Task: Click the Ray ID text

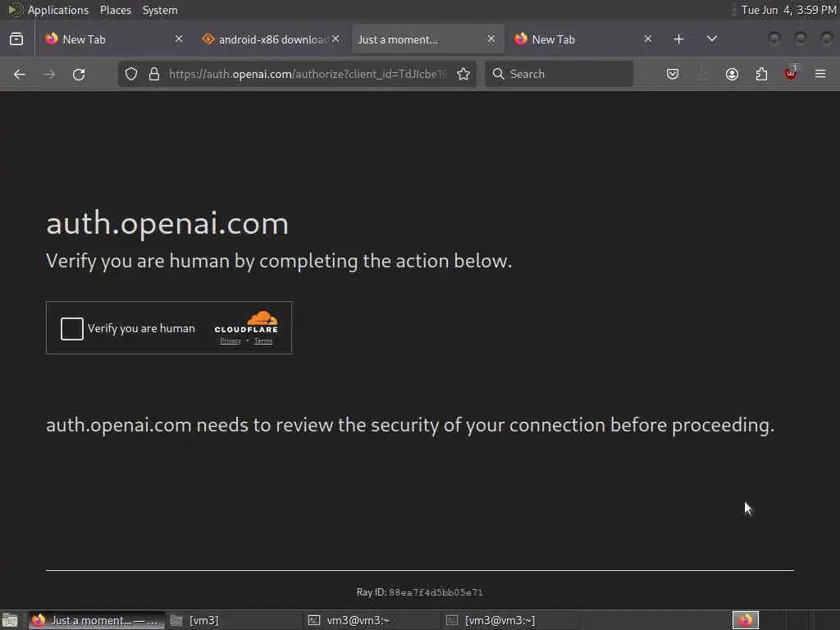Action: pyautogui.click(x=419, y=592)
